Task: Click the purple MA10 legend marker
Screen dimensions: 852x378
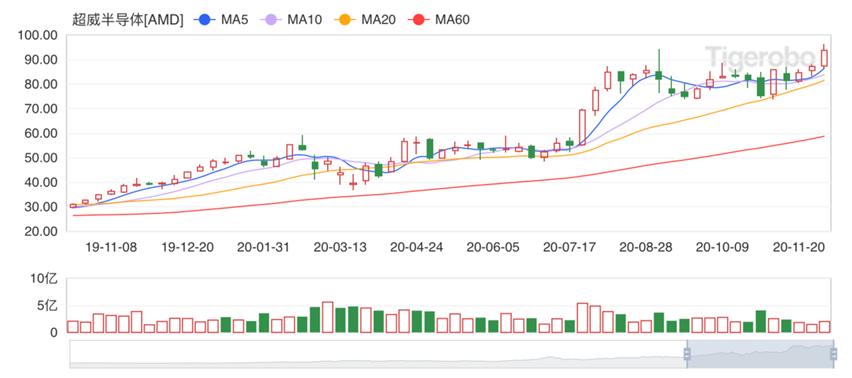Action: pyautogui.click(x=272, y=20)
